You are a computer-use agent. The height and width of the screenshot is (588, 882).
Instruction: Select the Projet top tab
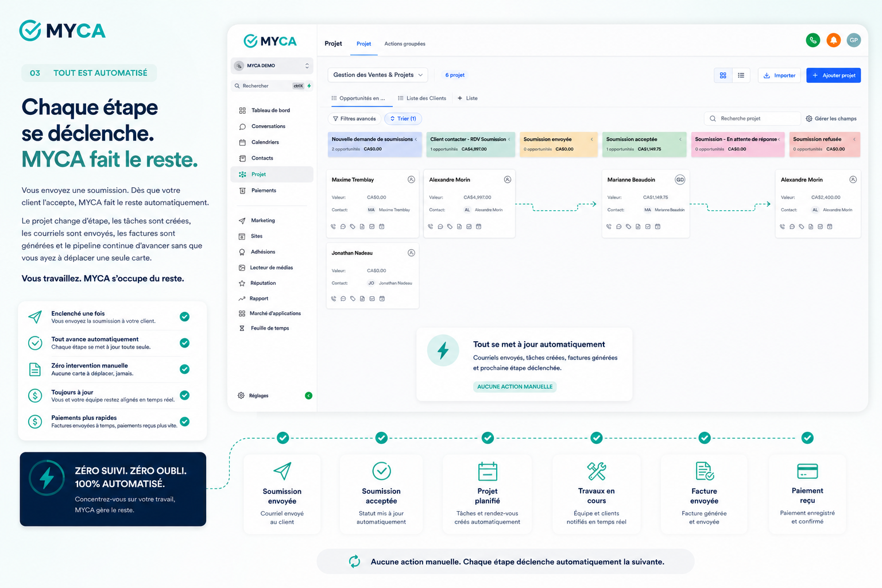tap(363, 44)
